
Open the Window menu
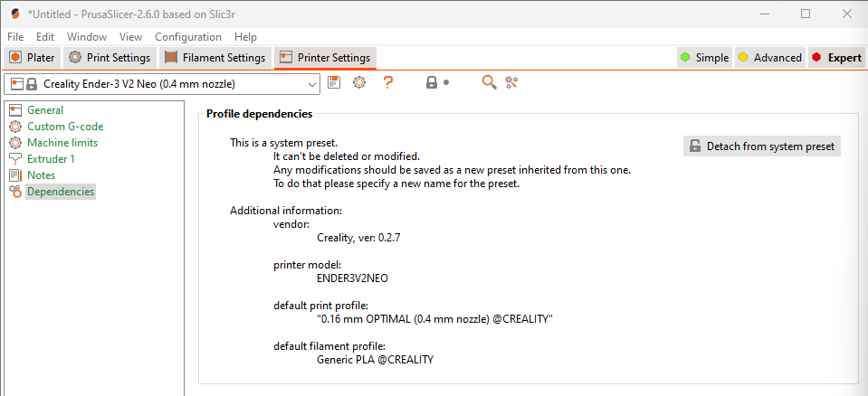(87, 37)
